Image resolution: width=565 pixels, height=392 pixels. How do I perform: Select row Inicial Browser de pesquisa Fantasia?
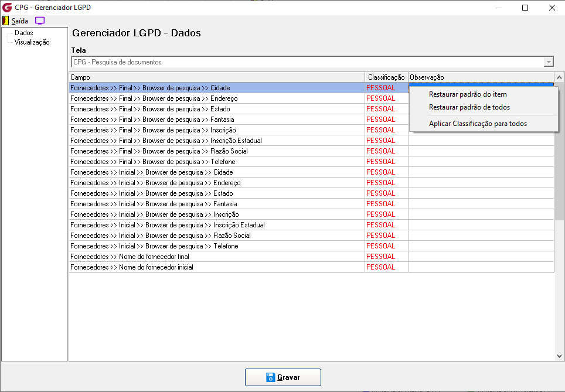click(217, 204)
